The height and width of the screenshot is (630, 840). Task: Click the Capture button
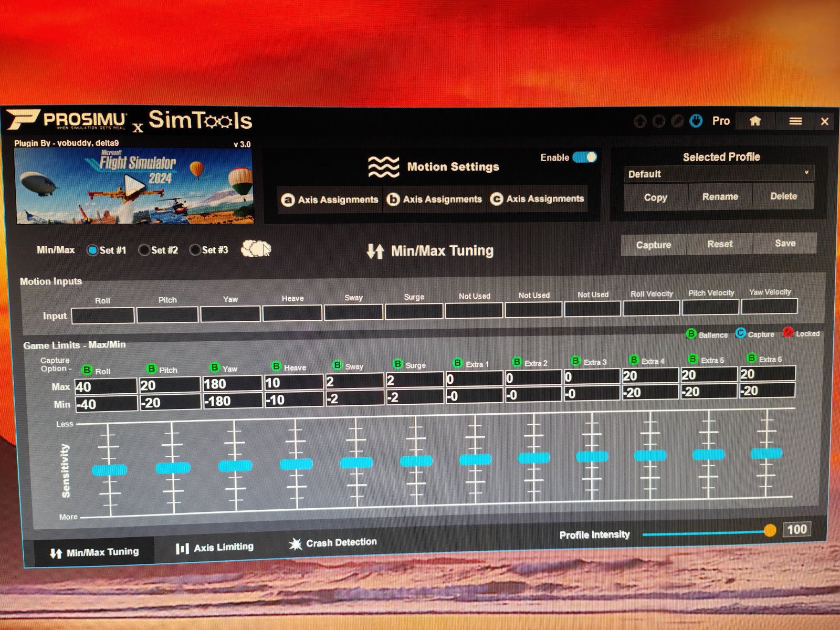(654, 245)
